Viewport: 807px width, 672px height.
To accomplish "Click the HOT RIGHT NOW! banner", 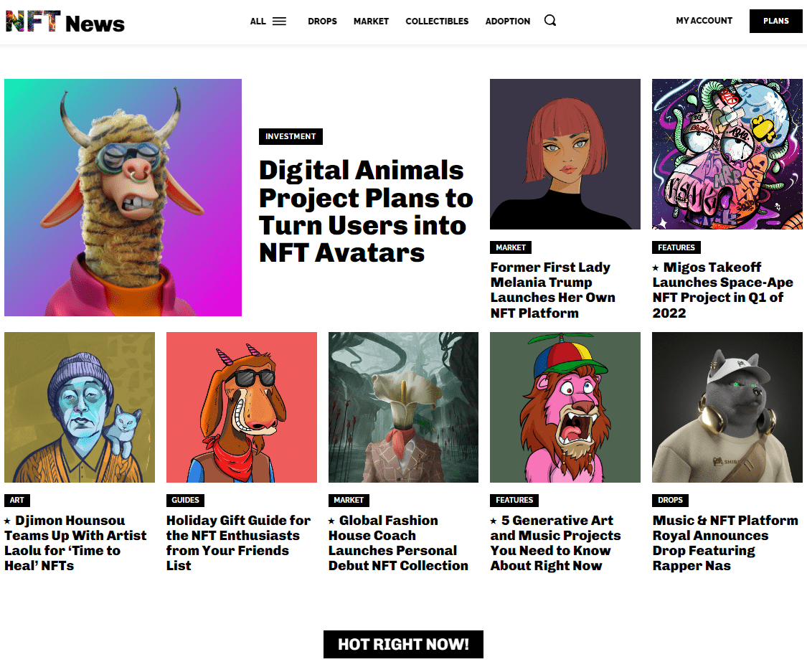I will tap(403, 644).
